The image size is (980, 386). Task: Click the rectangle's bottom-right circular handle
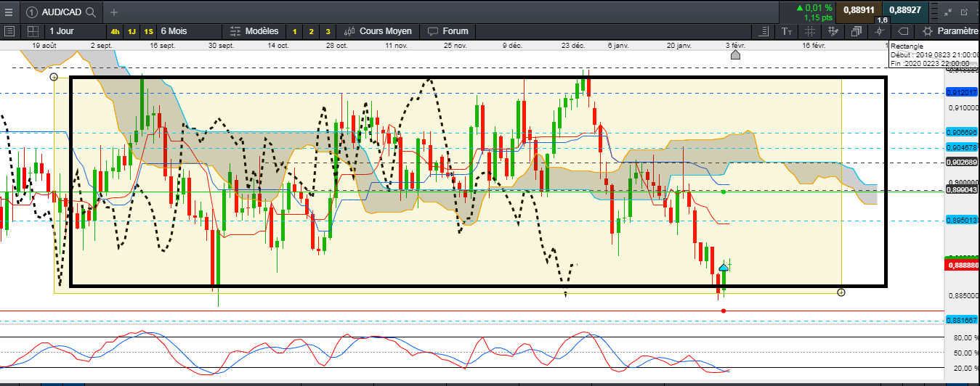coord(841,292)
